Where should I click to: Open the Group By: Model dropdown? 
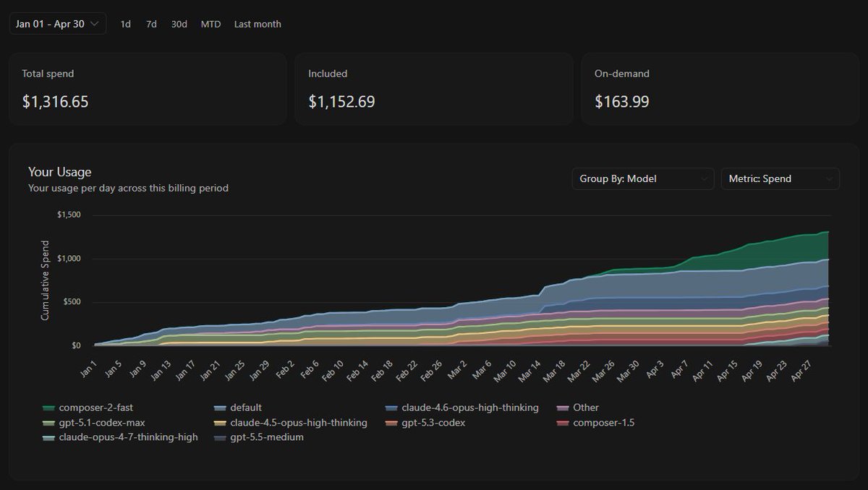pos(643,179)
